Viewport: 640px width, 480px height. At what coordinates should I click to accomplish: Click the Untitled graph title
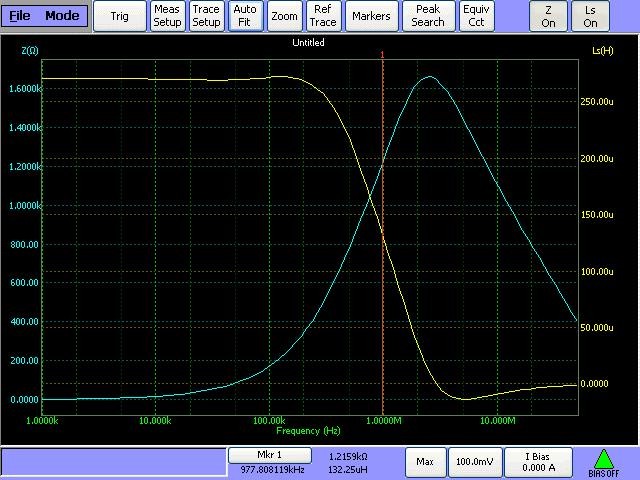tap(308, 42)
